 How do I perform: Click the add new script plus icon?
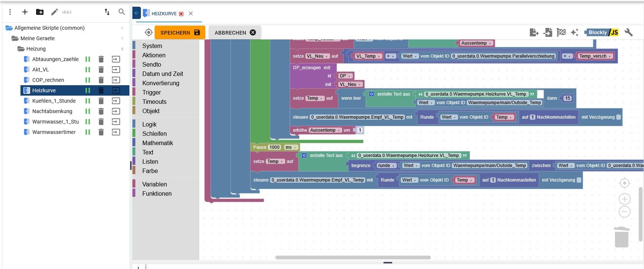tap(25, 12)
